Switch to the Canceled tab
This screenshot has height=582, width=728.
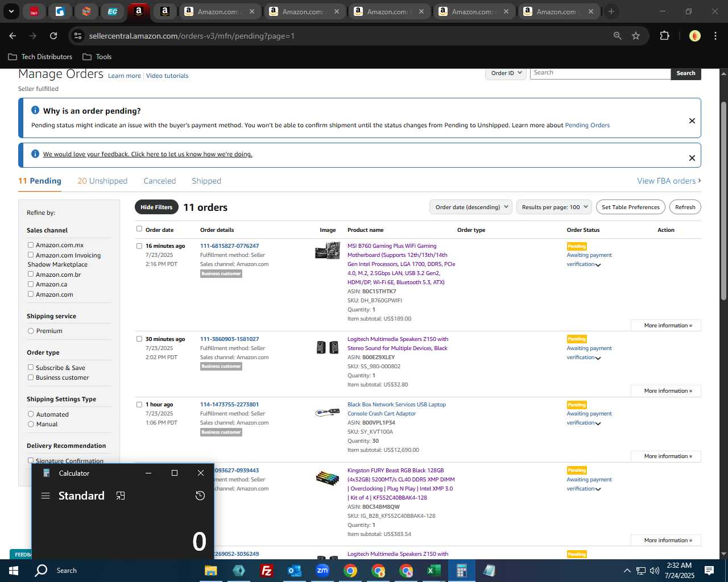click(160, 181)
